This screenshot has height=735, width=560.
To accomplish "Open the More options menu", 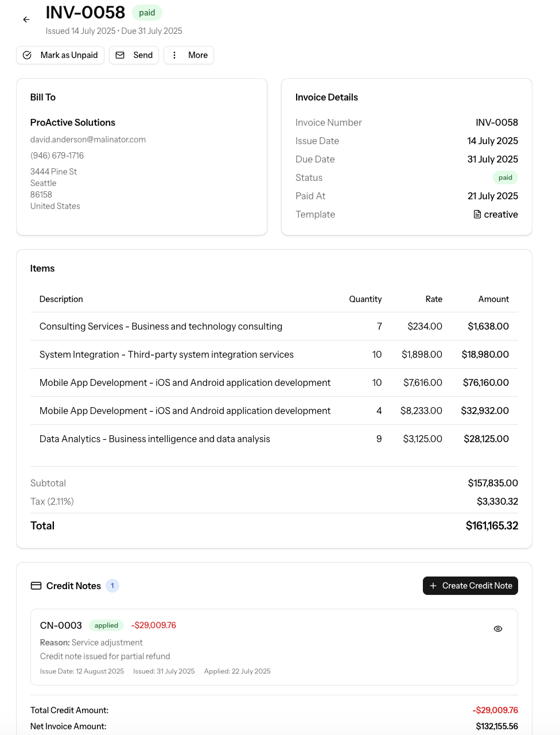I will pyautogui.click(x=189, y=55).
